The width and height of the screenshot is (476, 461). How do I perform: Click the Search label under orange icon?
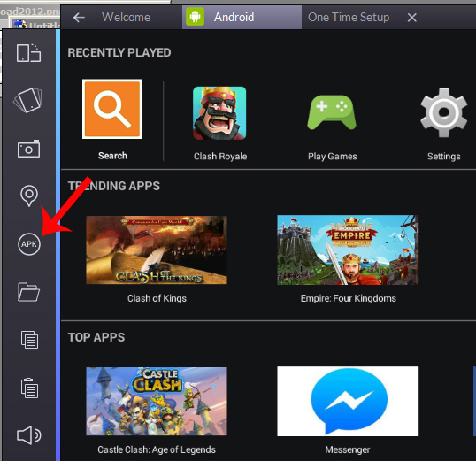(112, 156)
